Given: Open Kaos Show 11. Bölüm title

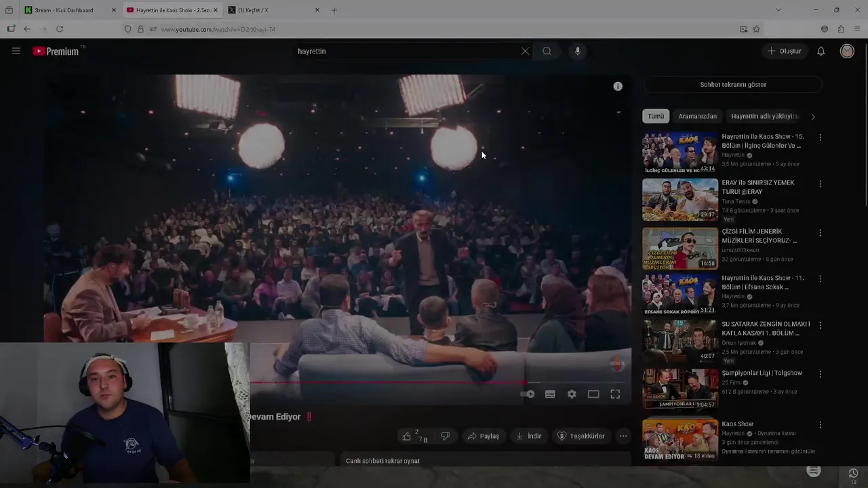Looking at the screenshot, I should [762, 283].
